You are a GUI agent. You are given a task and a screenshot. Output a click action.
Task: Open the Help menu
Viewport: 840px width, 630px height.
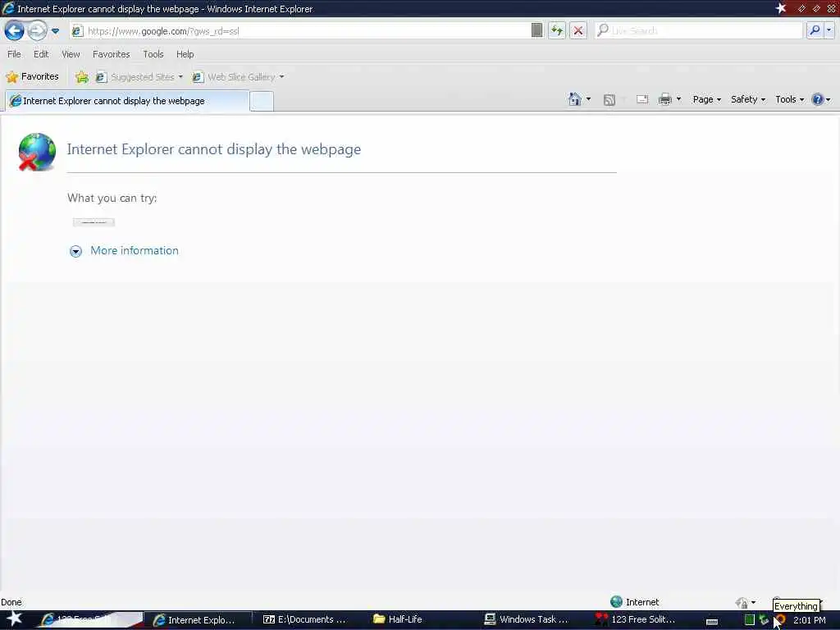coord(185,54)
